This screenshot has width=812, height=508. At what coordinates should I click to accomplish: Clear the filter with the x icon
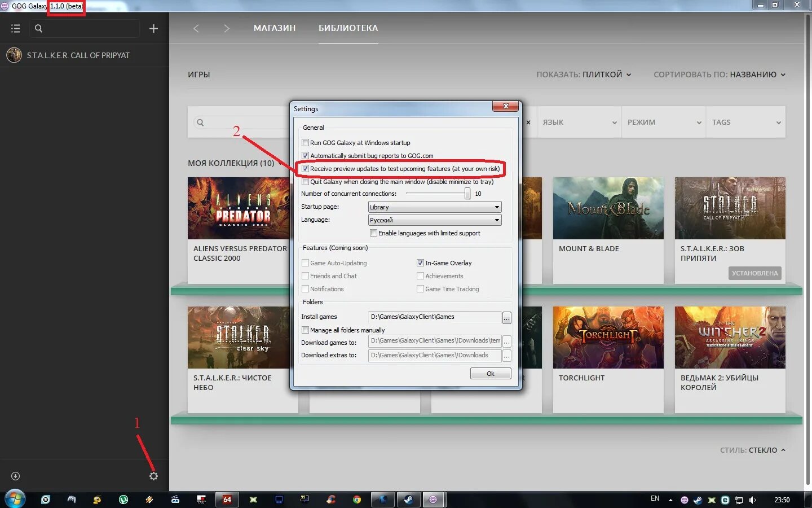tap(528, 122)
